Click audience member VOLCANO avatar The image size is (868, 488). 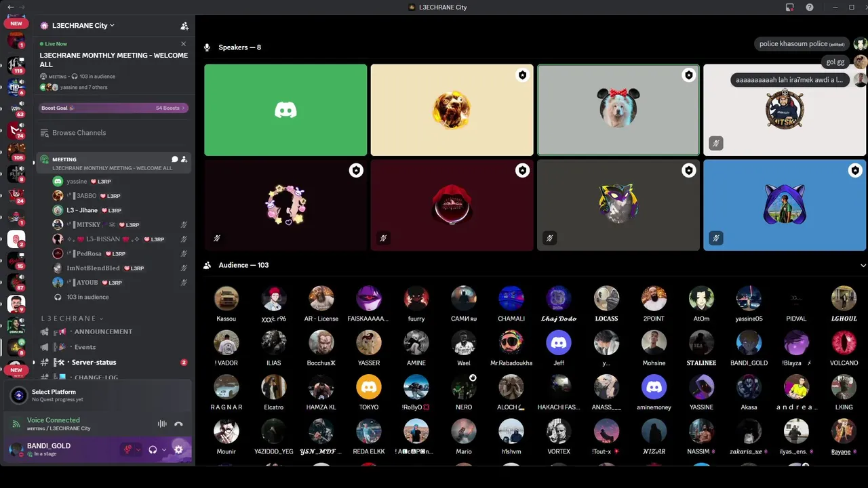coord(844,343)
